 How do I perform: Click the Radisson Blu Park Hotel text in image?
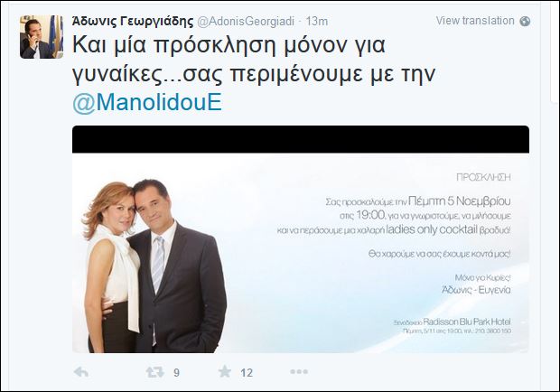[467, 322]
